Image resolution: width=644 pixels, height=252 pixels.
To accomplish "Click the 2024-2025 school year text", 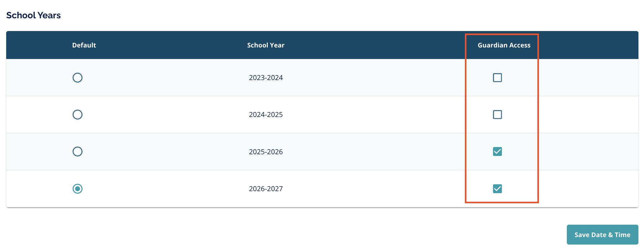I will [x=266, y=115].
